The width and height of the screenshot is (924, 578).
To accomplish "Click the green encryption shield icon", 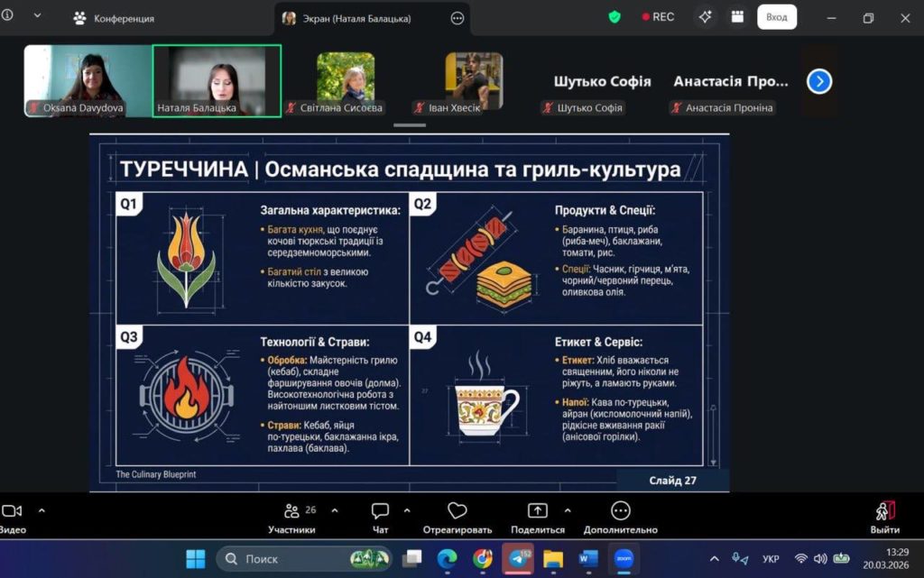I will 614,17.
